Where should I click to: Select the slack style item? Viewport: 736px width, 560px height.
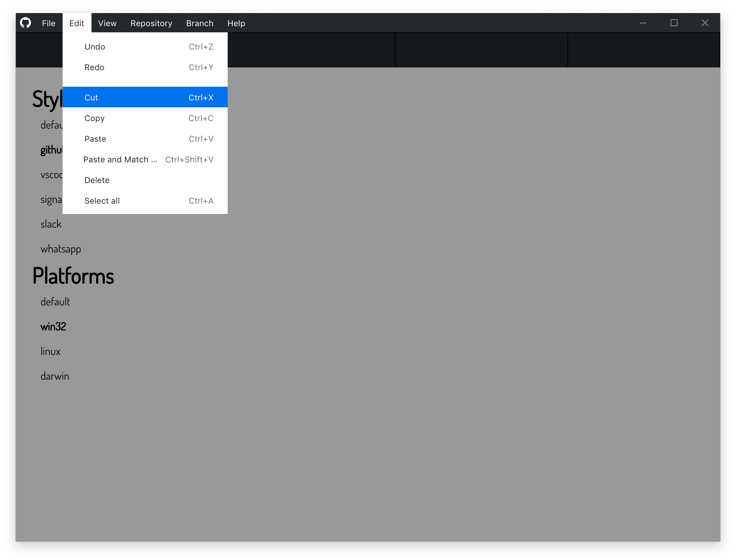[x=51, y=224]
